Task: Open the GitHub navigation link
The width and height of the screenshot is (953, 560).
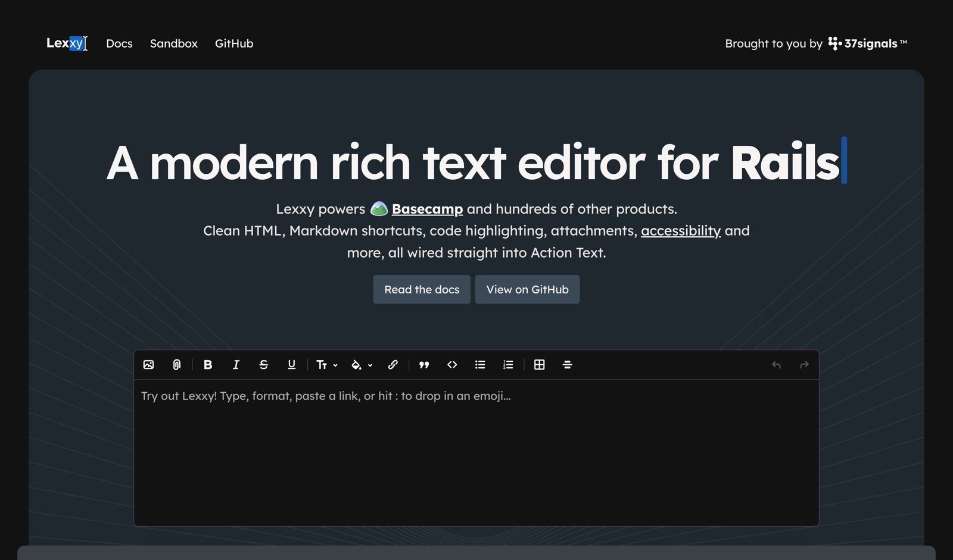Action: click(234, 43)
